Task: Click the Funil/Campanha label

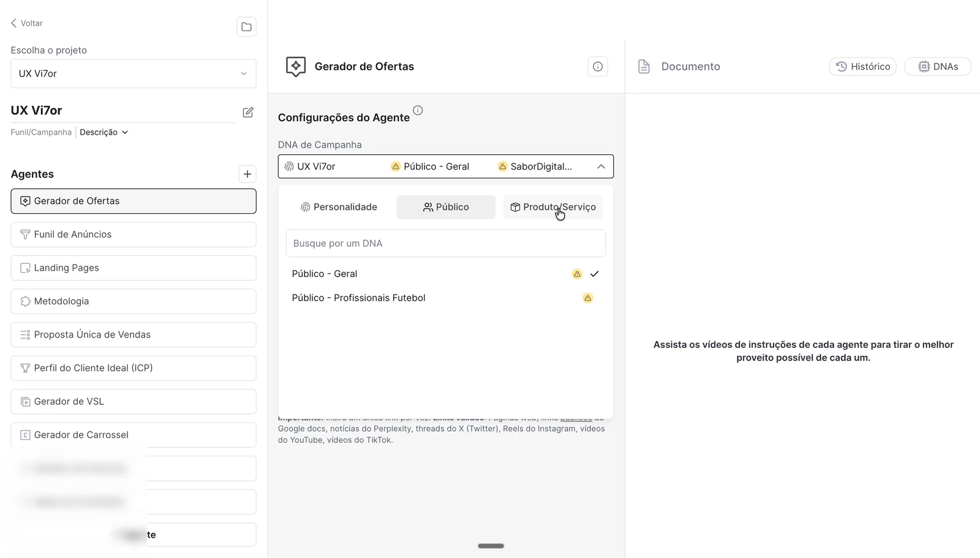Action: 41,132
